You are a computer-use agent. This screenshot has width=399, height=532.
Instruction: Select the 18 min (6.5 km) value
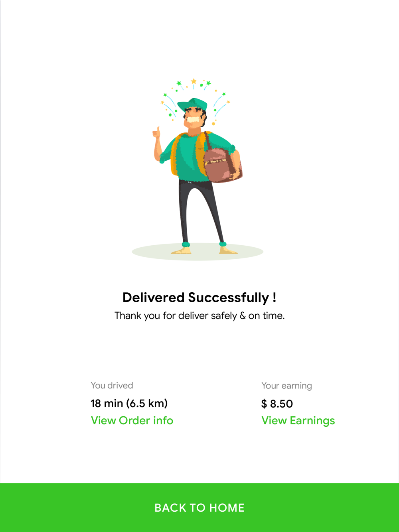click(129, 404)
